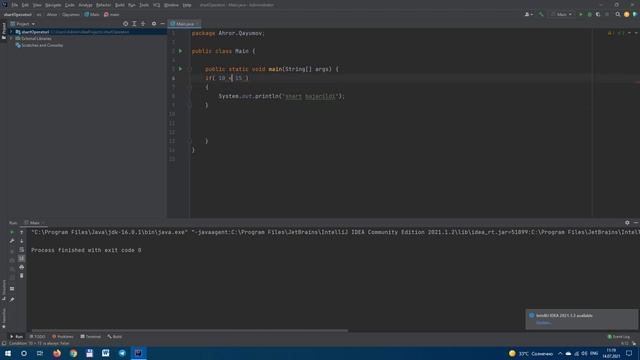640x360 pixels.
Task: Click Search Everywhere magnifier icon
Action: 618,14
